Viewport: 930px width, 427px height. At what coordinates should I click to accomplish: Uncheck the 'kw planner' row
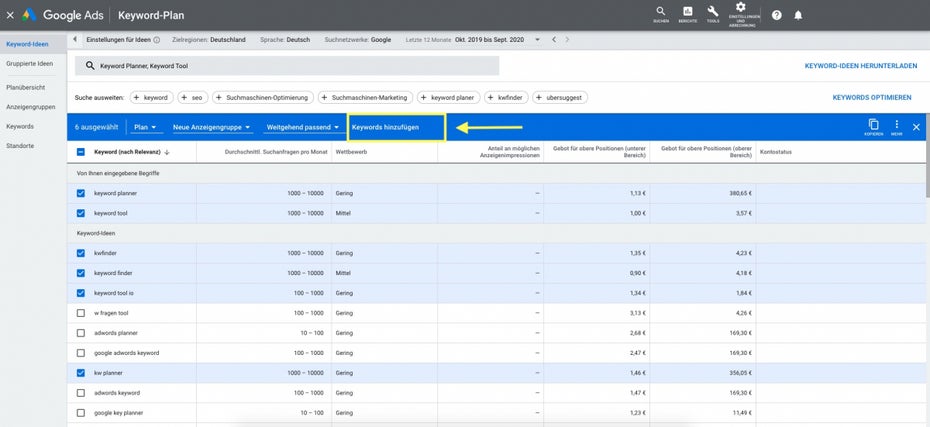81,373
